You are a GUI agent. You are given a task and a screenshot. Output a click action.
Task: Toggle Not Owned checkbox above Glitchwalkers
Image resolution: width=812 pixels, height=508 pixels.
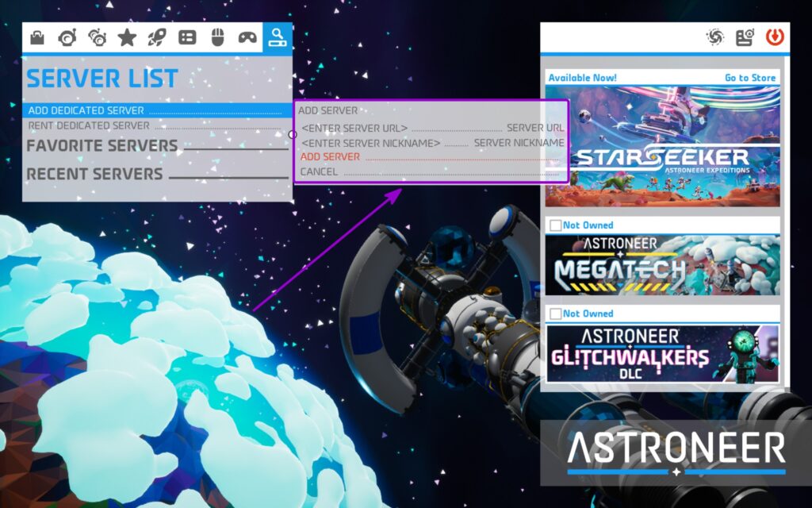point(556,314)
